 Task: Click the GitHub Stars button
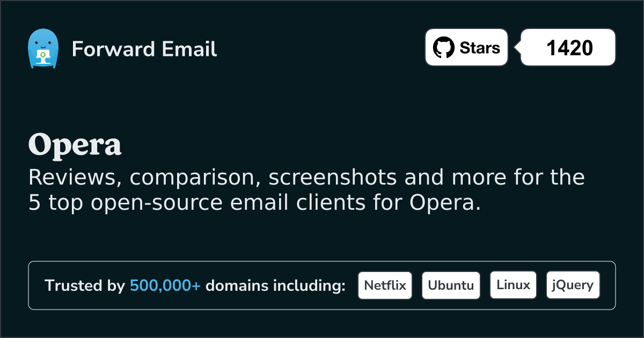[x=466, y=47]
